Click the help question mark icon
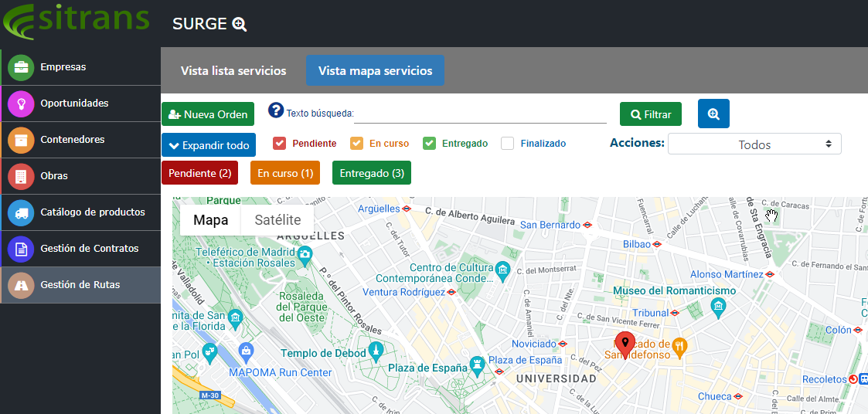Viewport: 868px width, 414px height. pos(276,110)
